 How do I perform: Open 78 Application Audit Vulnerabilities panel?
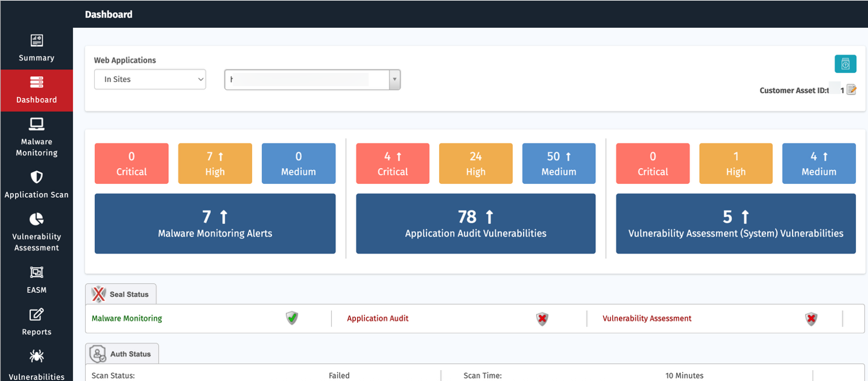pos(476,223)
